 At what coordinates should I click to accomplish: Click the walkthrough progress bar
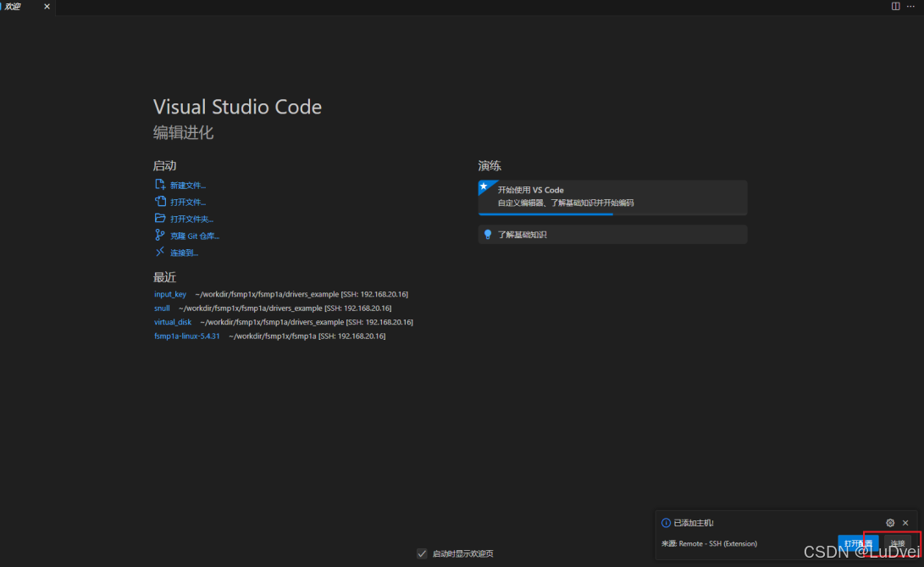[613, 214]
